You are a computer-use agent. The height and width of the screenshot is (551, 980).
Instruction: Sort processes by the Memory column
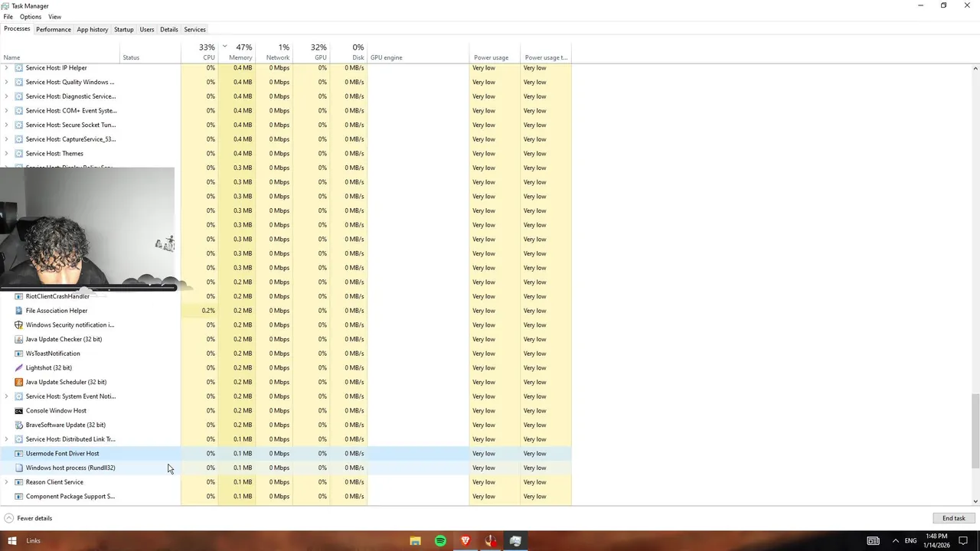pos(237,52)
